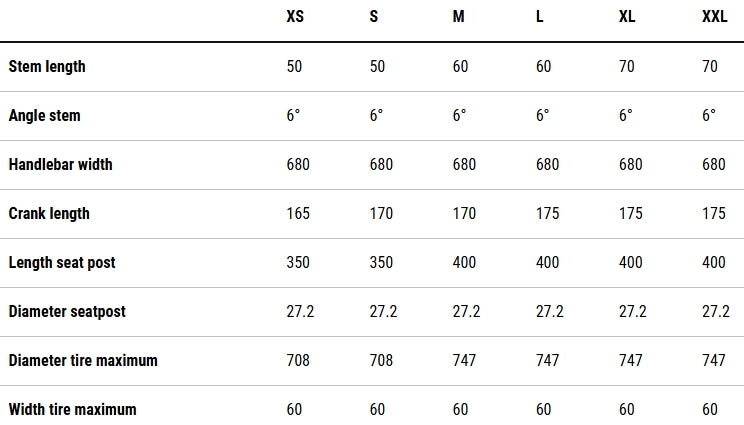
Task: Click the XXL seat post length value 400
Action: click(x=714, y=263)
